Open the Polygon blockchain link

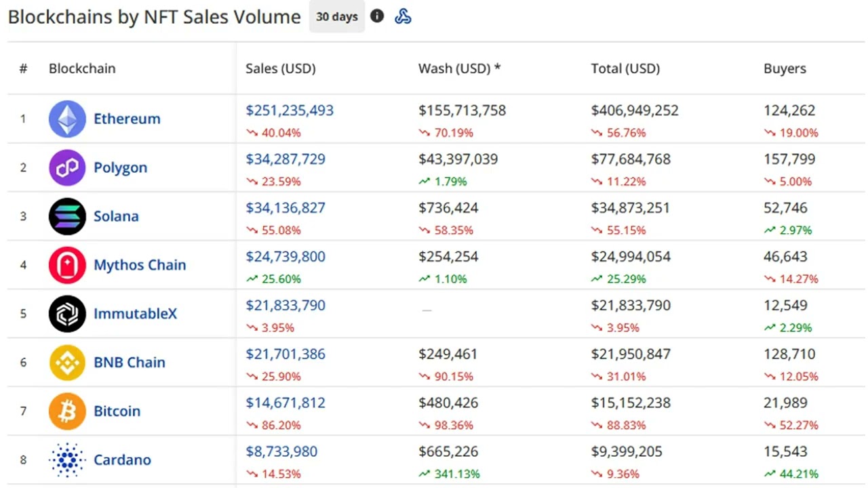tap(120, 167)
